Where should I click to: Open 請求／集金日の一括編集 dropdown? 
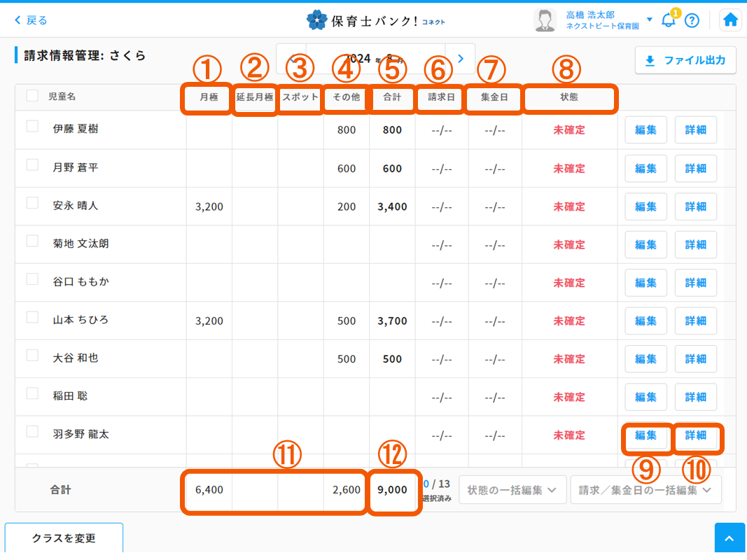tap(645, 490)
